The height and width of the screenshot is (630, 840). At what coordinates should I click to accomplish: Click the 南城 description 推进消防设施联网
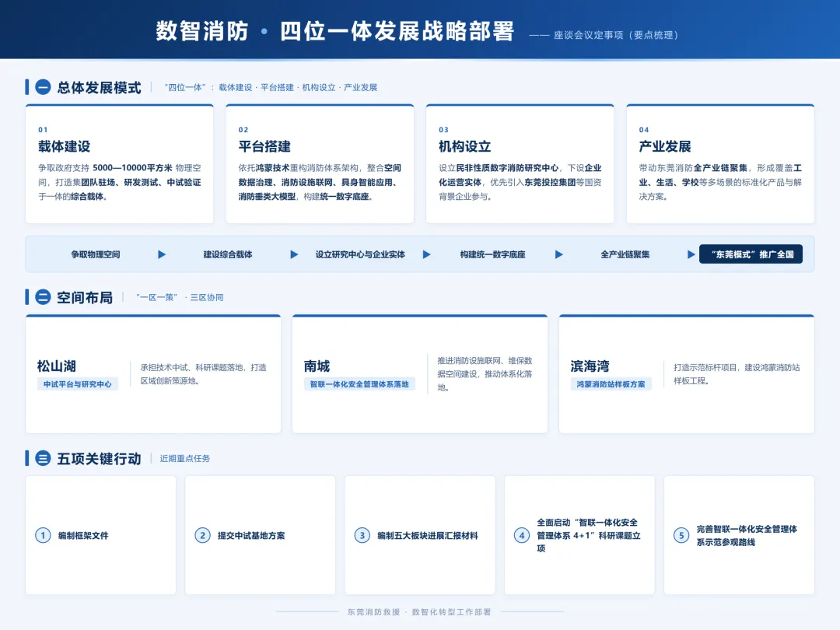point(485,374)
